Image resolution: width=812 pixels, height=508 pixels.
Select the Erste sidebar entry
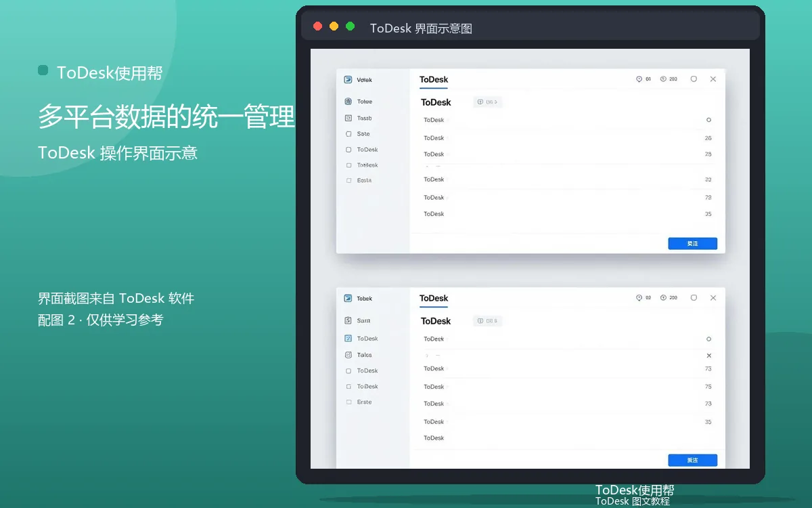point(359,402)
